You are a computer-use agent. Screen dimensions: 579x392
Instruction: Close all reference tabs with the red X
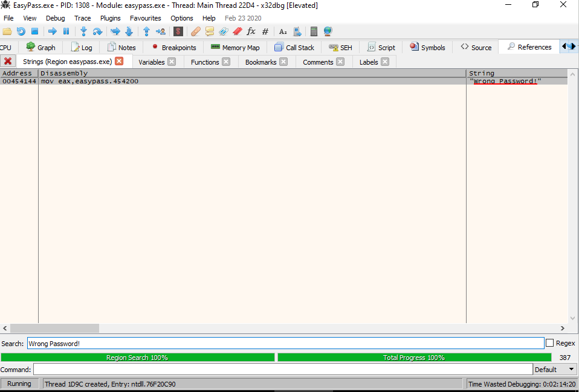tap(8, 61)
